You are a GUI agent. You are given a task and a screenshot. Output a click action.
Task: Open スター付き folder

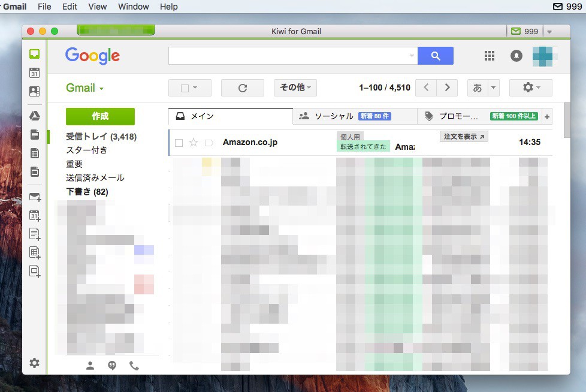coord(87,150)
